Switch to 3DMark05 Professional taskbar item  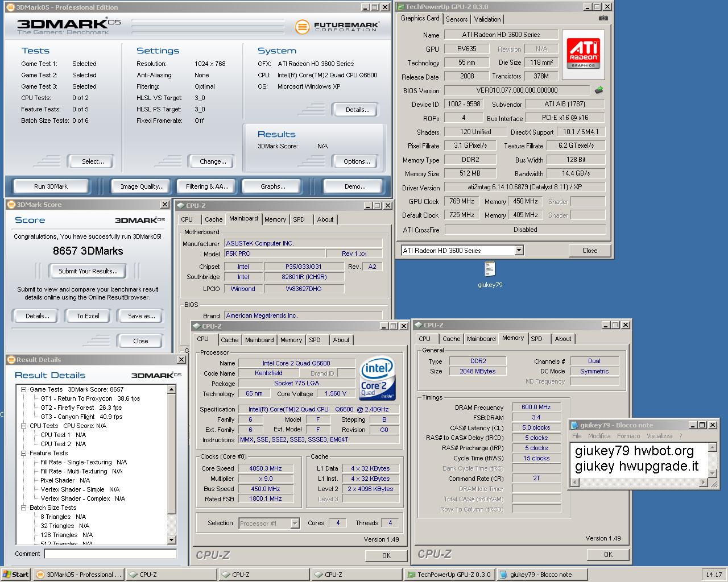pos(78,575)
